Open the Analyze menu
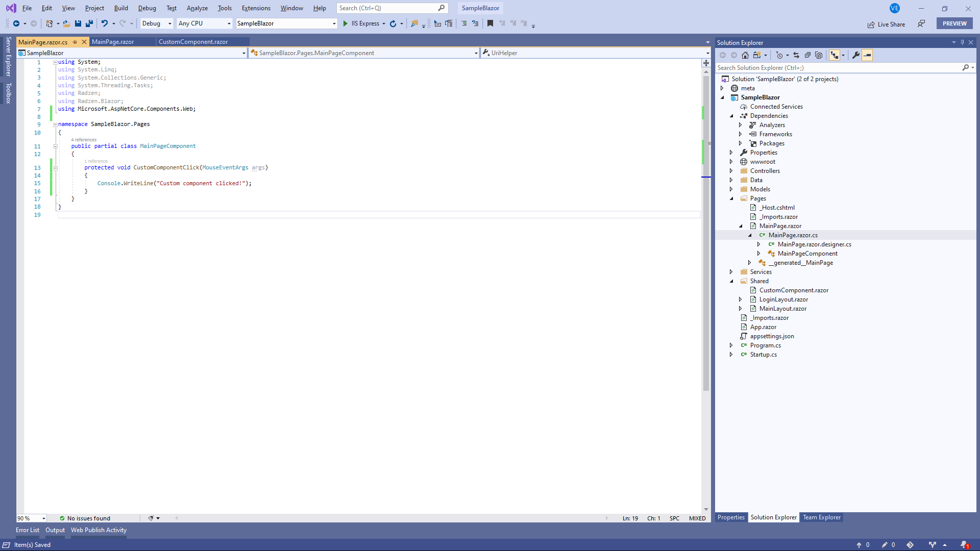Screen dimensions: 980x551 tap(197, 8)
